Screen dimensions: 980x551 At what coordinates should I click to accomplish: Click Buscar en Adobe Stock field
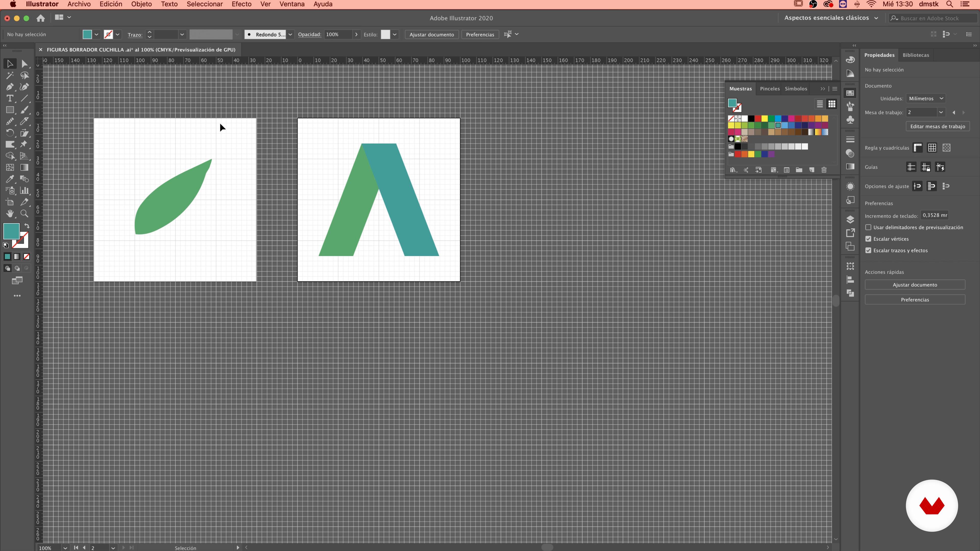coord(933,18)
